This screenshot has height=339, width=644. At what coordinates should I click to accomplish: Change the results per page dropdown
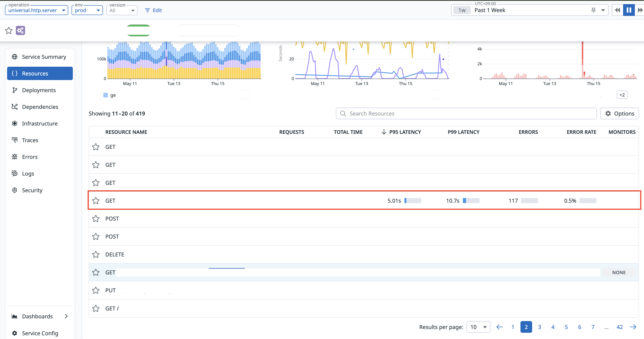(478, 327)
